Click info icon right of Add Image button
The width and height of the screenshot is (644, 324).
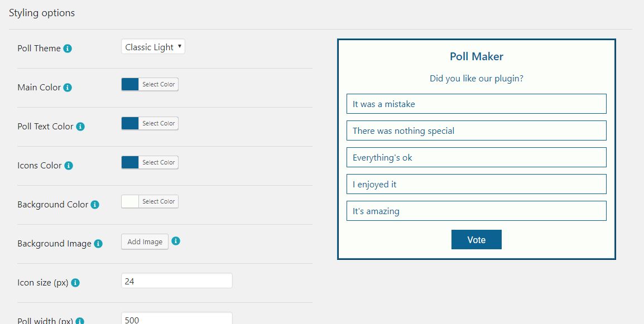coord(176,241)
